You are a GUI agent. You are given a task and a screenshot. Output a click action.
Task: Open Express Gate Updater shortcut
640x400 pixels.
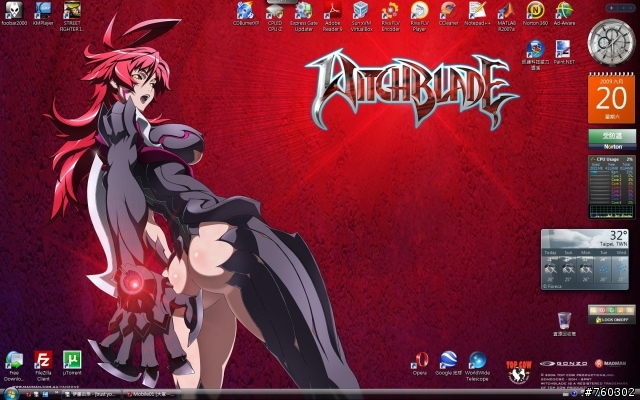pyautogui.click(x=304, y=16)
